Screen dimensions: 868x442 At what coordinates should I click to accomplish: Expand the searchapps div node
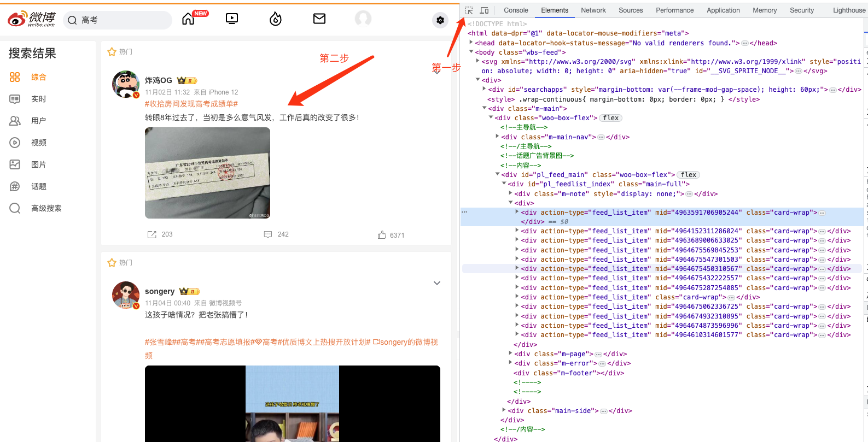(x=484, y=89)
